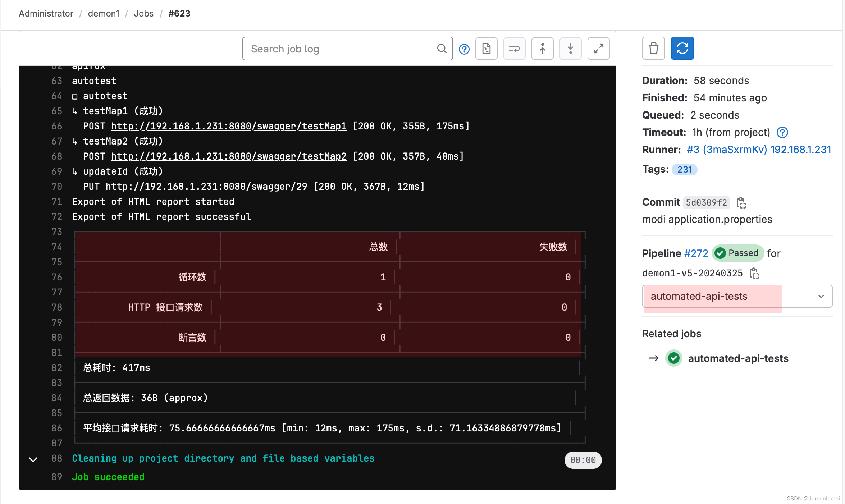Collapse the Cleaning up section on line 88
Image resolution: width=845 pixels, height=504 pixels.
point(33,459)
